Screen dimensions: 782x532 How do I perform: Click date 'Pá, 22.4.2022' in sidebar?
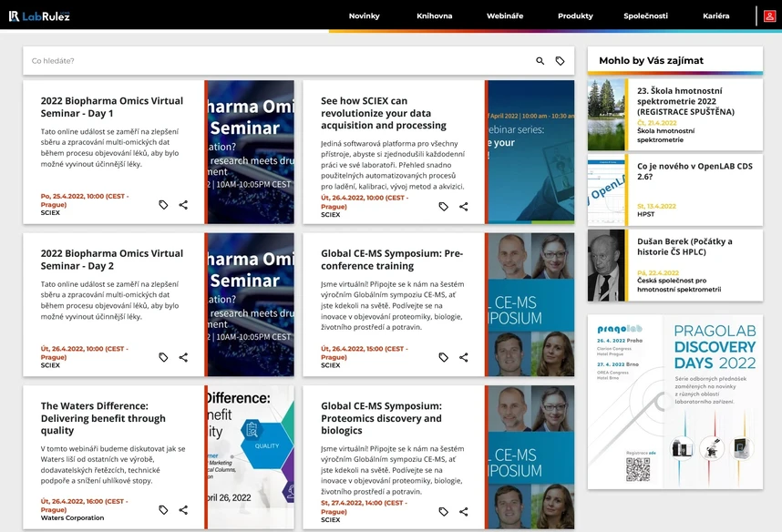658,272
